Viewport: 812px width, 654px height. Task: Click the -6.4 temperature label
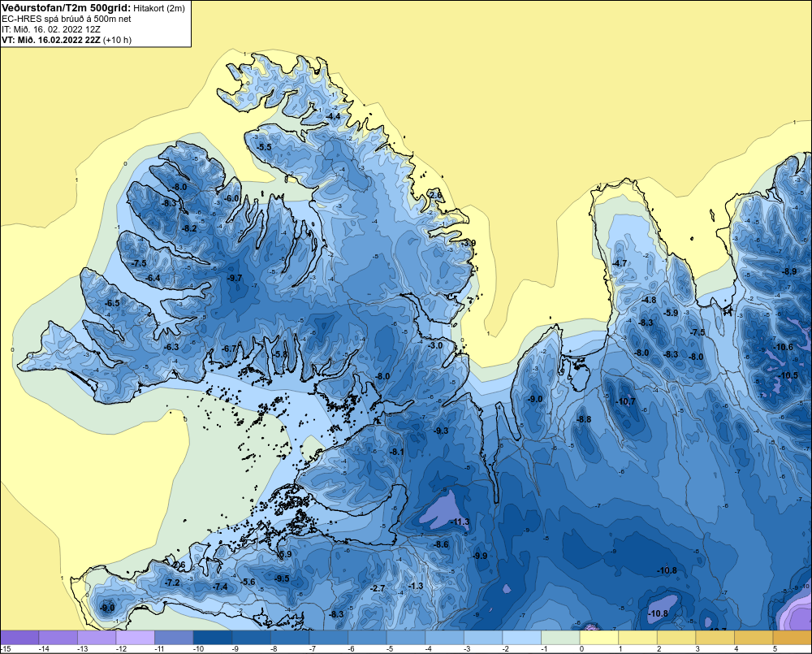pyautogui.click(x=153, y=278)
